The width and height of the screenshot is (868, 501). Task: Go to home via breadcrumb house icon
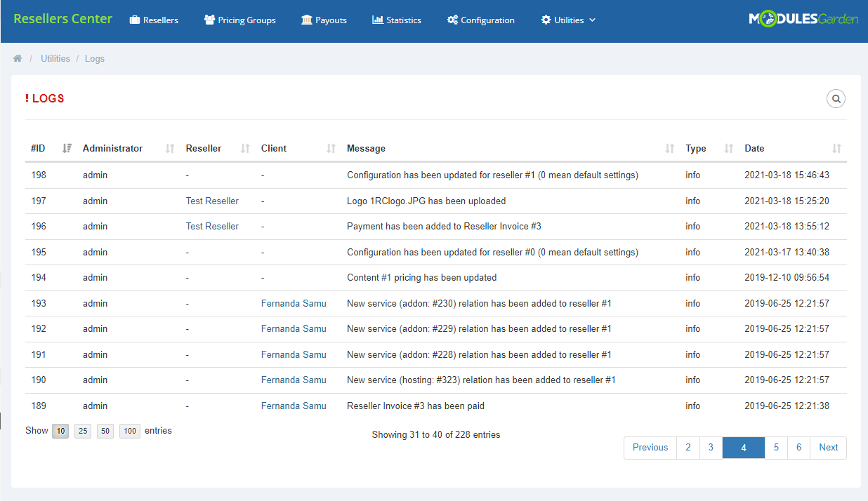tap(18, 59)
